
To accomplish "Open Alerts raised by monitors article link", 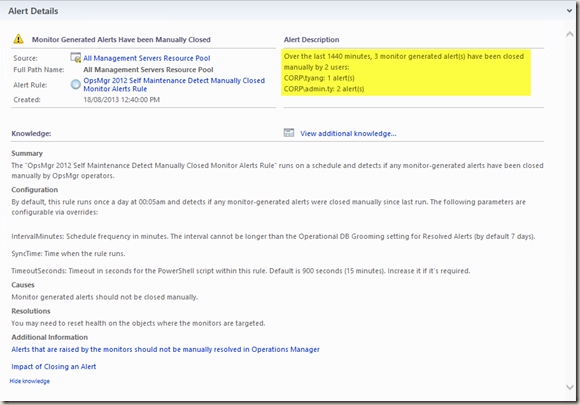I will (x=165, y=350).
